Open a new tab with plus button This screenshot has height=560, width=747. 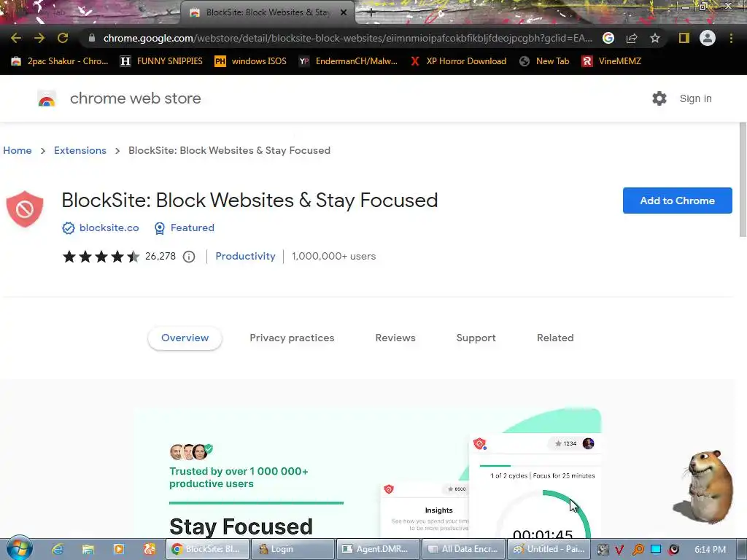pyautogui.click(x=371, y=12)
